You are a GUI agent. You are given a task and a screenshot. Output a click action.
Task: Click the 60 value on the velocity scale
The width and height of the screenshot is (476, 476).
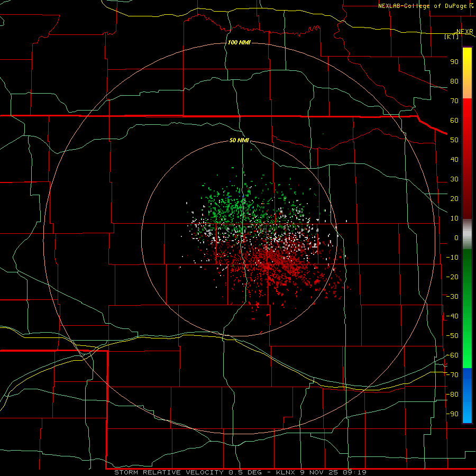[454, 121]
